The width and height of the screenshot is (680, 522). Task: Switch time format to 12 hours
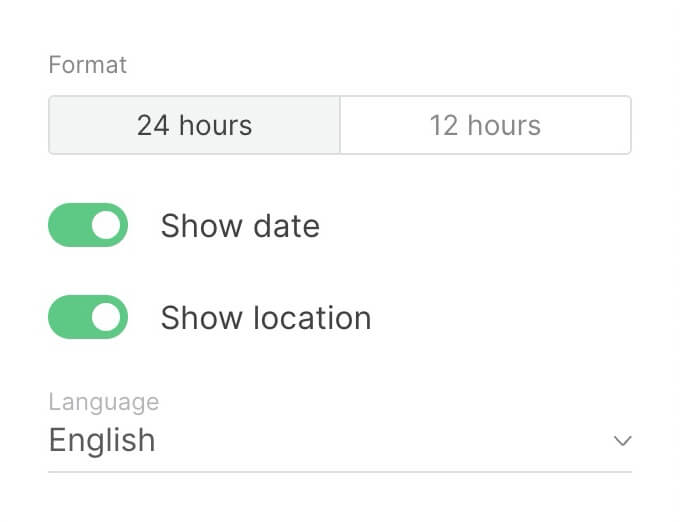pos(485,125)
